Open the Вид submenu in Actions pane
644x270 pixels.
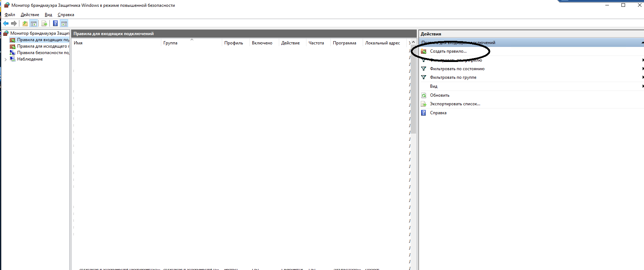tap(434, 86)
